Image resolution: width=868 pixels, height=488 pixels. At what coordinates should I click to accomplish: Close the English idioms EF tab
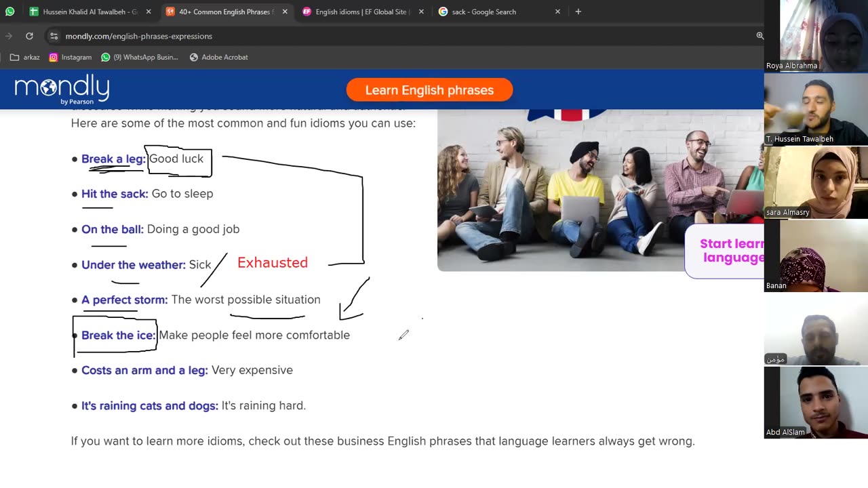[421, 12]
